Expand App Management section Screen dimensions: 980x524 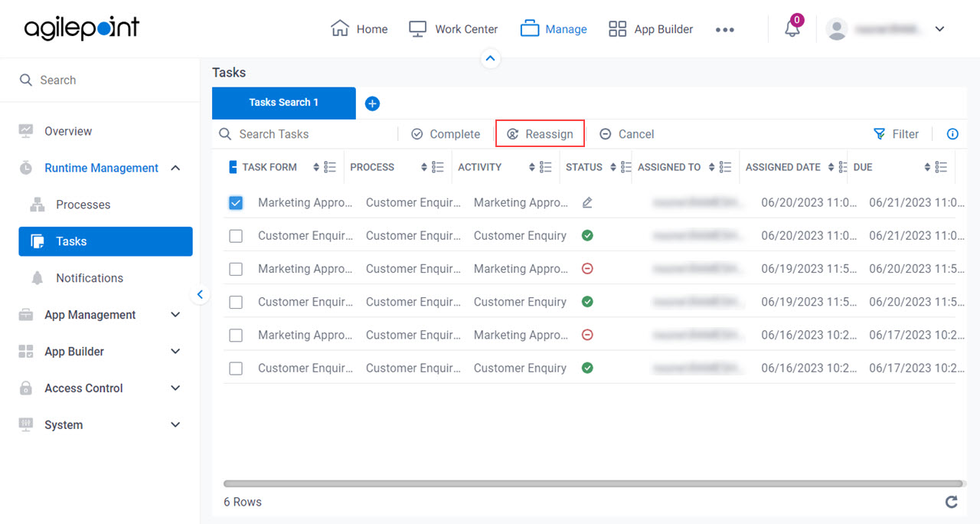175,315
